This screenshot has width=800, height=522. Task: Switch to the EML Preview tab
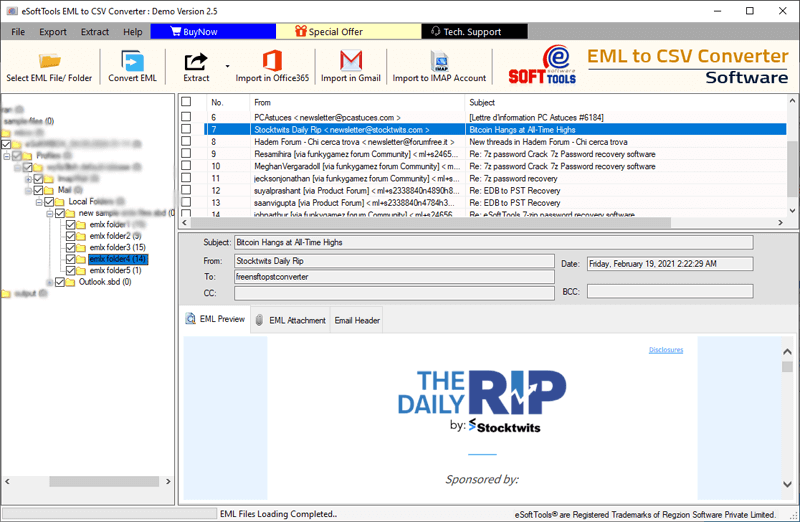coord(215,319)
